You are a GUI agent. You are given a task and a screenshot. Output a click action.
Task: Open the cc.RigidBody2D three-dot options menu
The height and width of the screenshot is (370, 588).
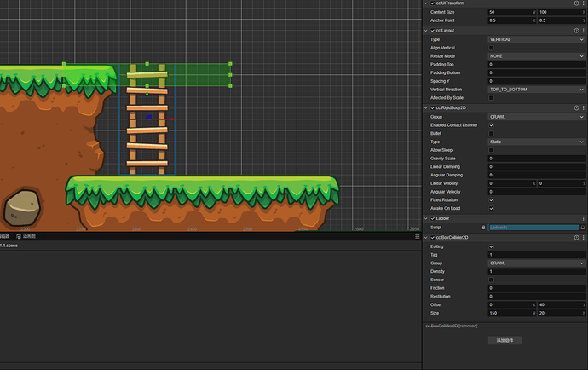582,107
